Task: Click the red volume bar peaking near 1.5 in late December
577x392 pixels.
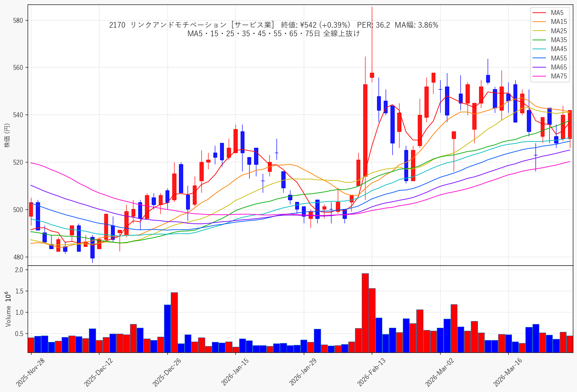Action: [174, 322]
